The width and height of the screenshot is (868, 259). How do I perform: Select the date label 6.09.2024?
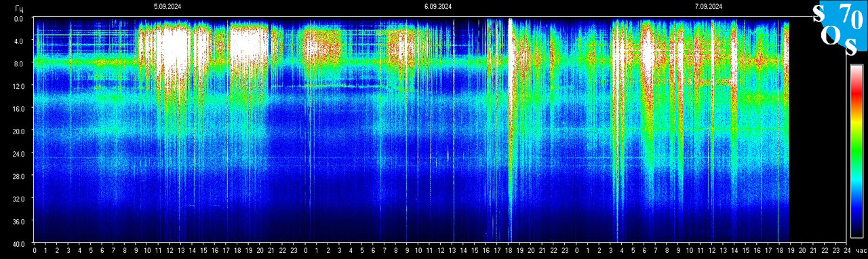tap(438, 7)
